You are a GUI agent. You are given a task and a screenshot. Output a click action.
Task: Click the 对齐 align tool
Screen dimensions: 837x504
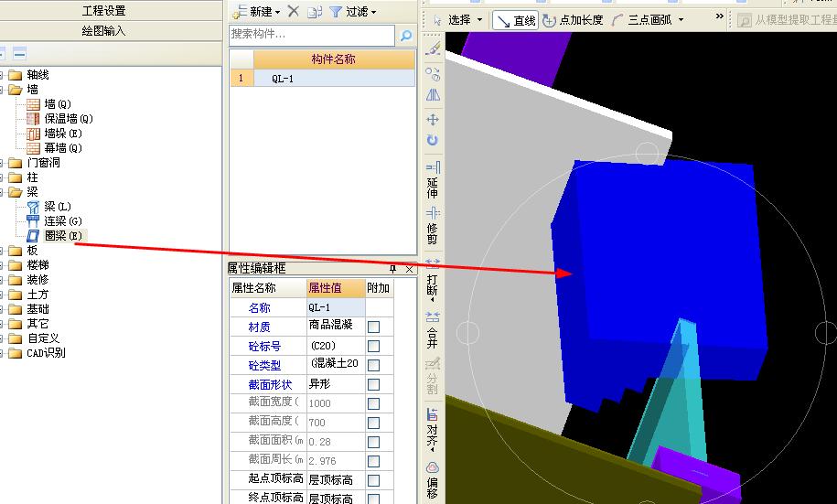(x=433, y=430)
